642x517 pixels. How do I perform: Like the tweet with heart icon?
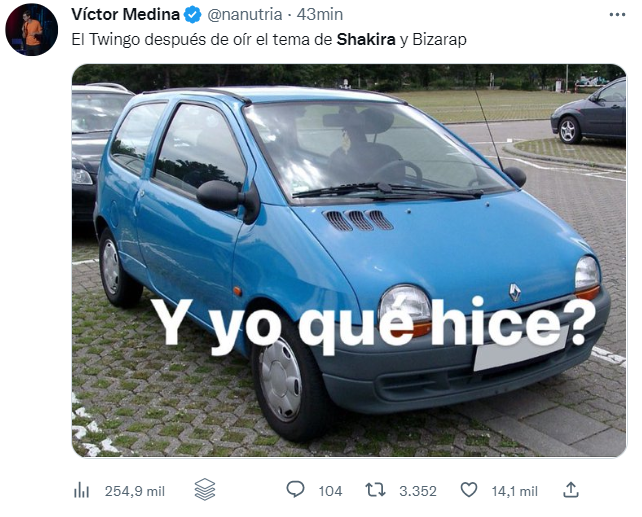469,490
